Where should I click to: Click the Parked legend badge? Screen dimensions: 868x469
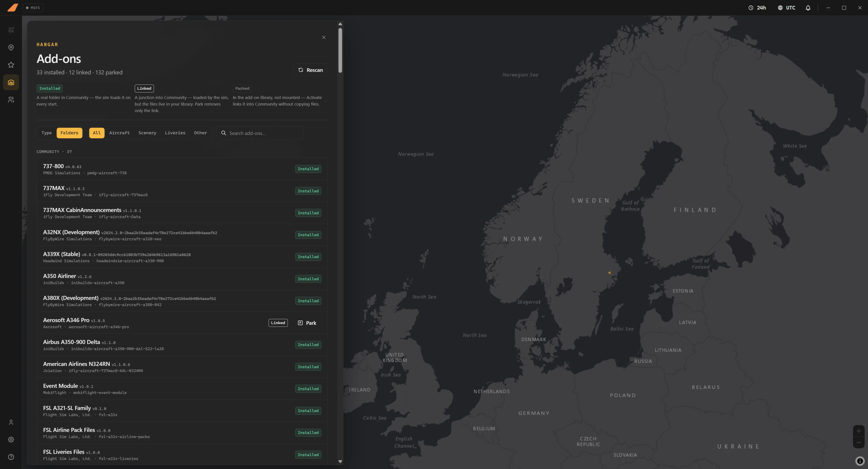[x=242, y=88]
